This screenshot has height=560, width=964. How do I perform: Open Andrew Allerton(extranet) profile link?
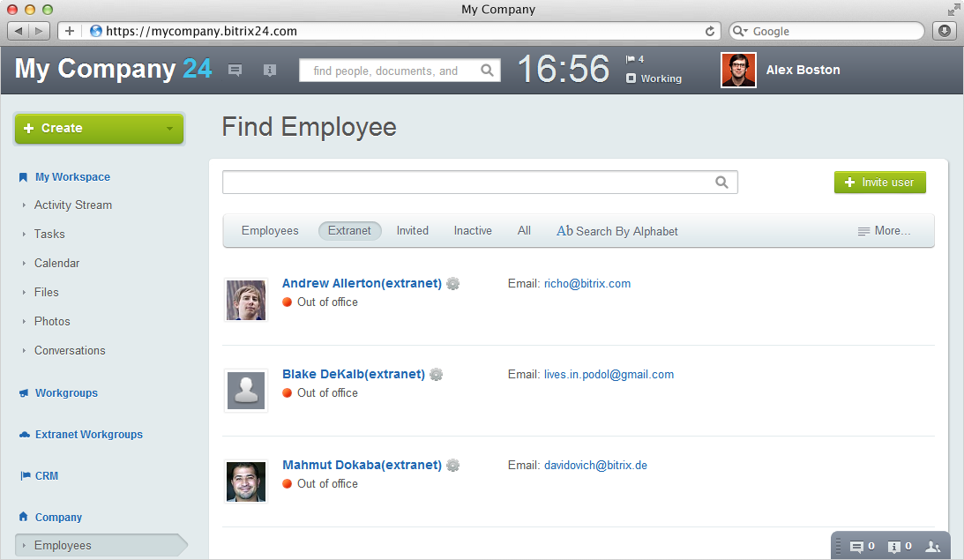(x=362, y=283)
